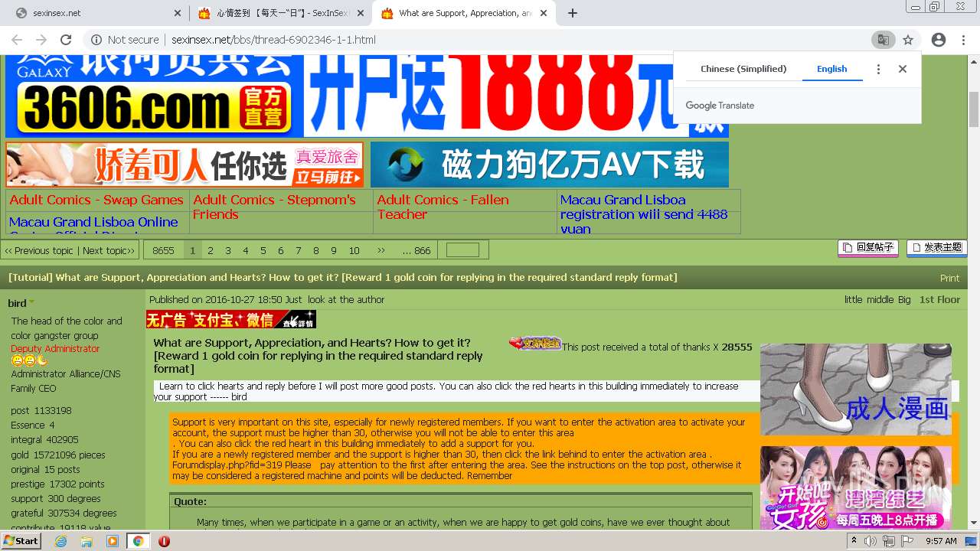Open Adult Comics - Fallen Teacher link
980x551 pixels.
click(x=443, y=207)
